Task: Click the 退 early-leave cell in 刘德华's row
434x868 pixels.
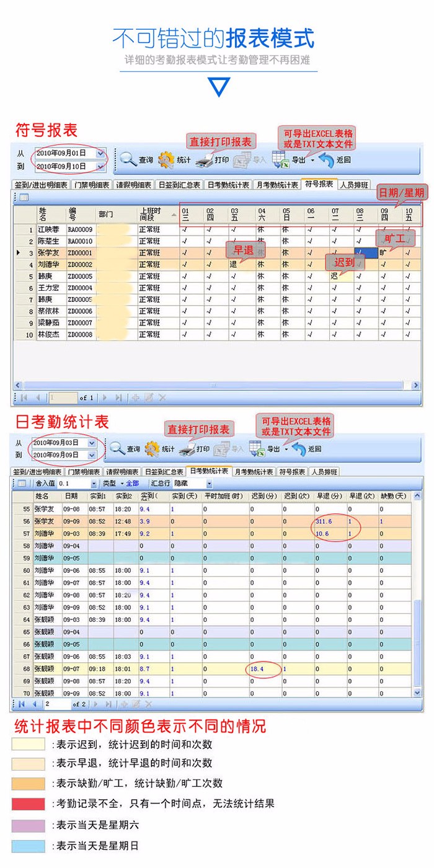Action: (242, 265)
